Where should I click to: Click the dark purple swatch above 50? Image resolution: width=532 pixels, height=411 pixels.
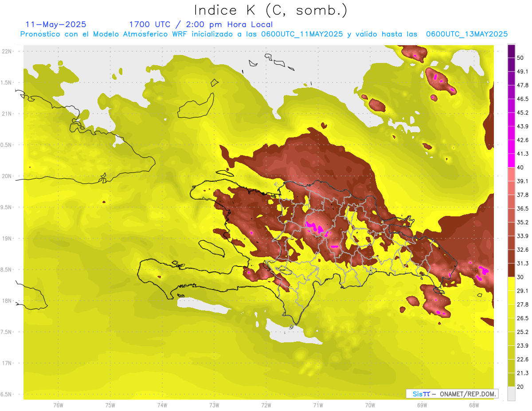511,51
